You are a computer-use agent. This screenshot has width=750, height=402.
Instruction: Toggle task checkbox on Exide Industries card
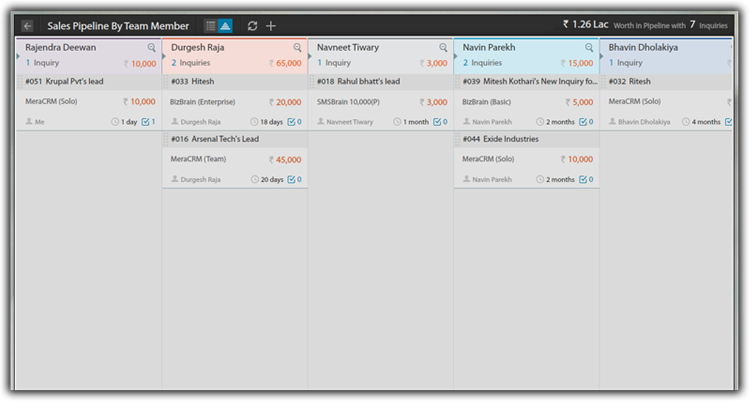click(584, 179)
